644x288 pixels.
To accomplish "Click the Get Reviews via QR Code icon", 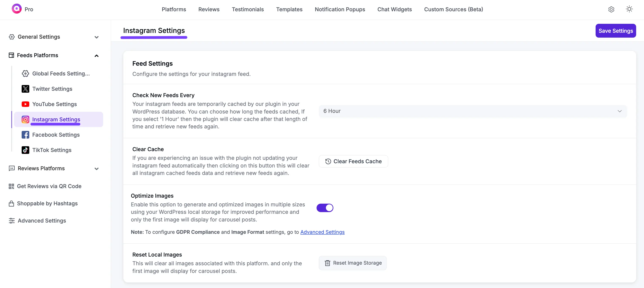I will click(x=11, y=186).
